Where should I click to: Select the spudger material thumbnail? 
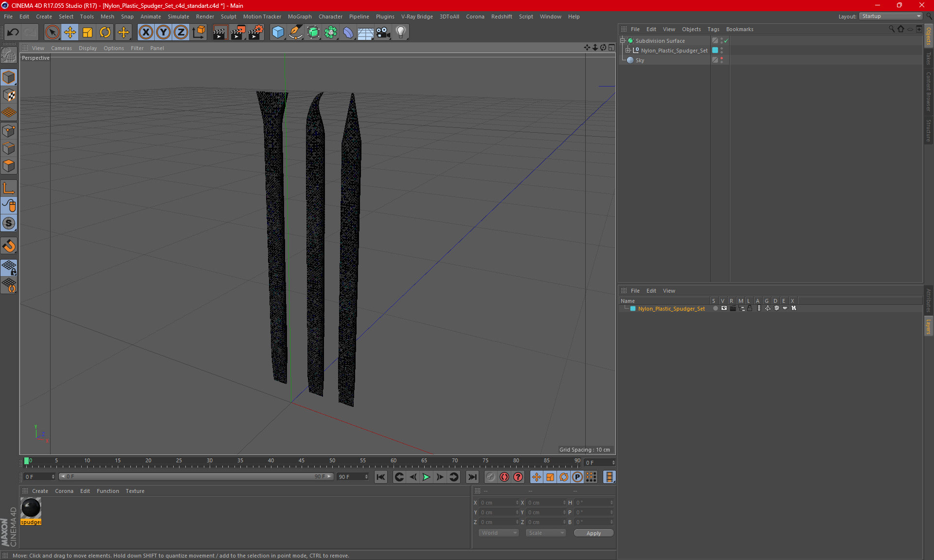31,508
